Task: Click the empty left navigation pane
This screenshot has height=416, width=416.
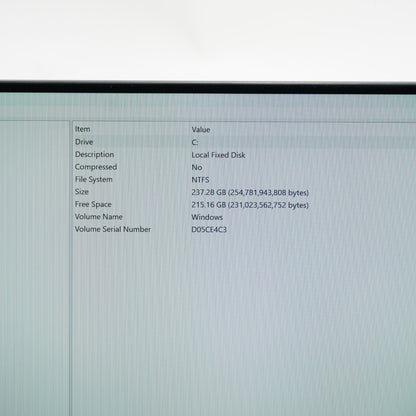Action: tap(34, 268)
